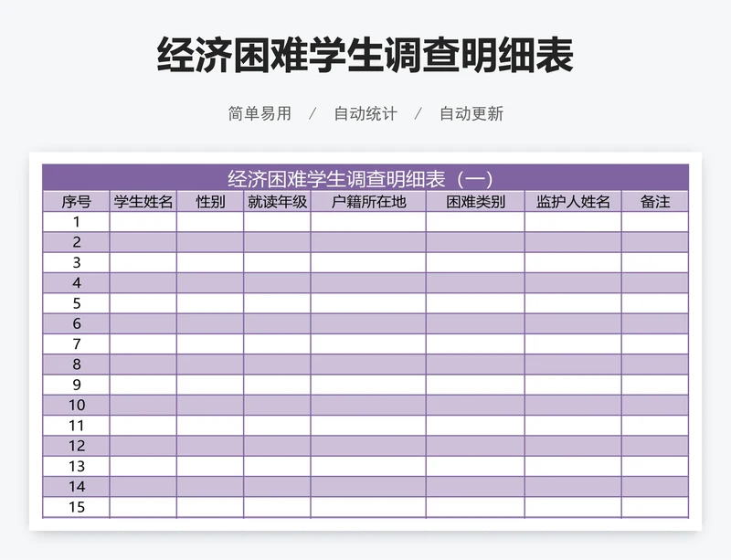
Task: Click the 自动统计 subtitle text
Action: tap(365, 113)
